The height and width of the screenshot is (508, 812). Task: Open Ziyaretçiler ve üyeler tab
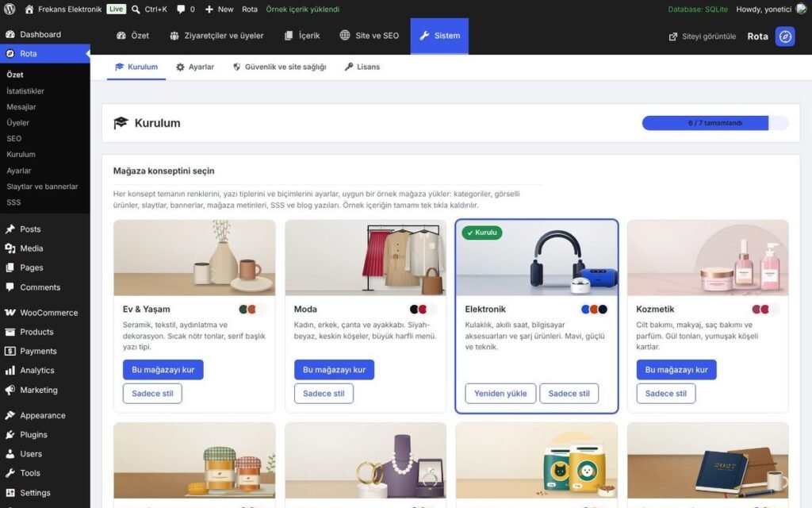(x=216, y=36)
